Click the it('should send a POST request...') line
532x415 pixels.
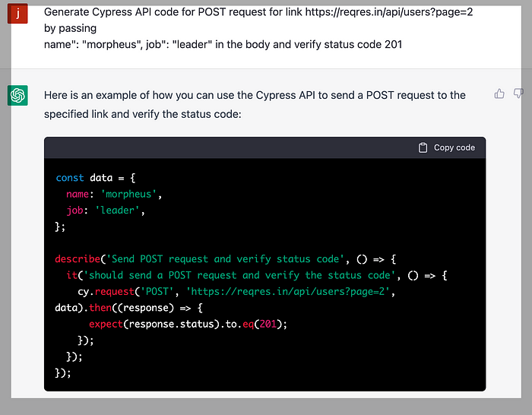pyautogui.click(x=257, y=276)
